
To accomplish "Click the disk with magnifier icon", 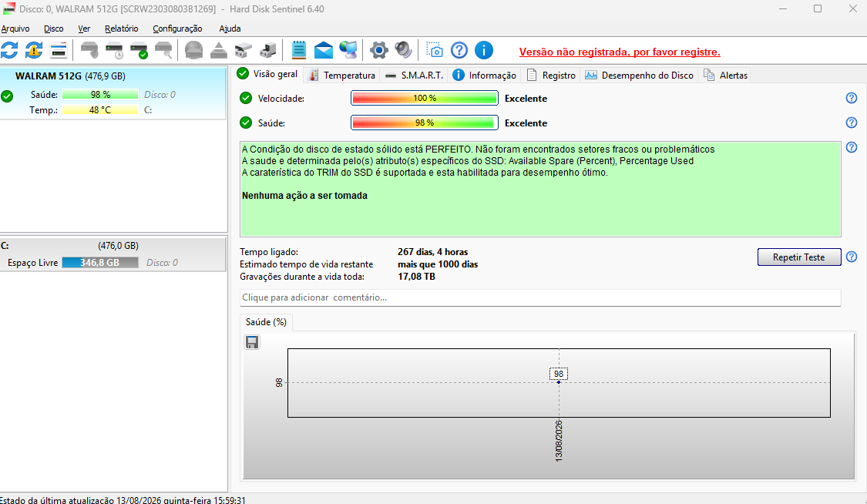I will (163, 50).
